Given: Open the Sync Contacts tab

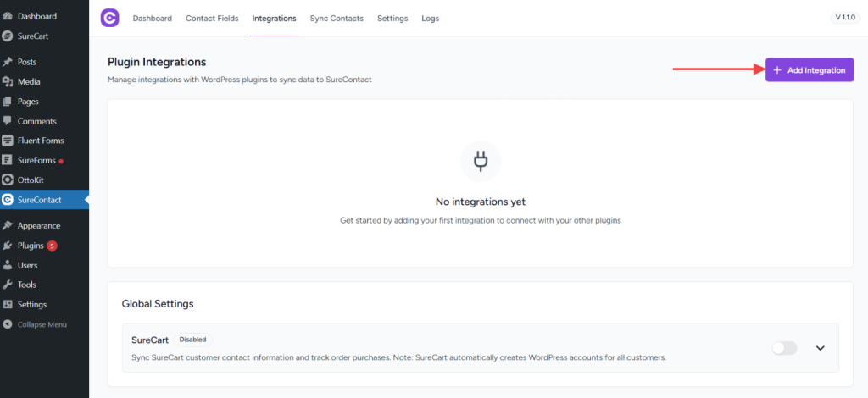Looking at the screenshot, I should point(337,19).
